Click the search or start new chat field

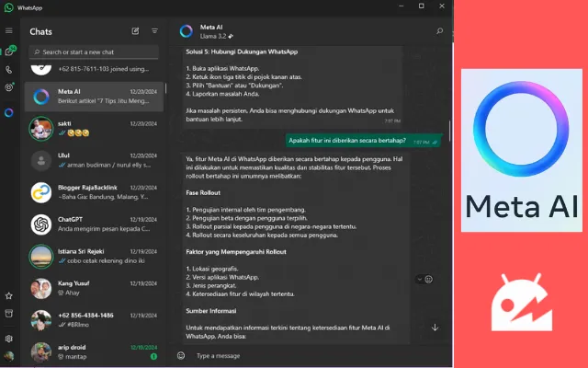(94, 52)
